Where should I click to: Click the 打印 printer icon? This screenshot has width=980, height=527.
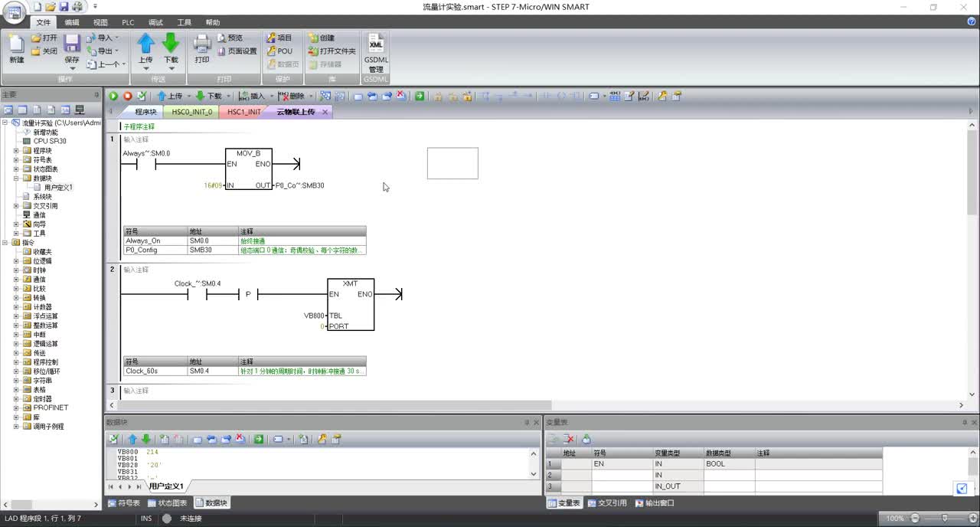point(202,44)
